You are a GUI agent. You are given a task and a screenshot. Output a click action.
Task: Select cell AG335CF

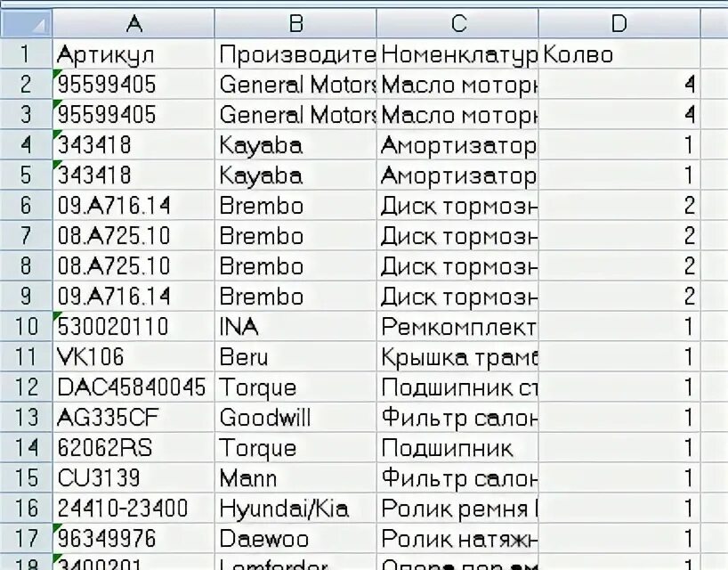133,417
